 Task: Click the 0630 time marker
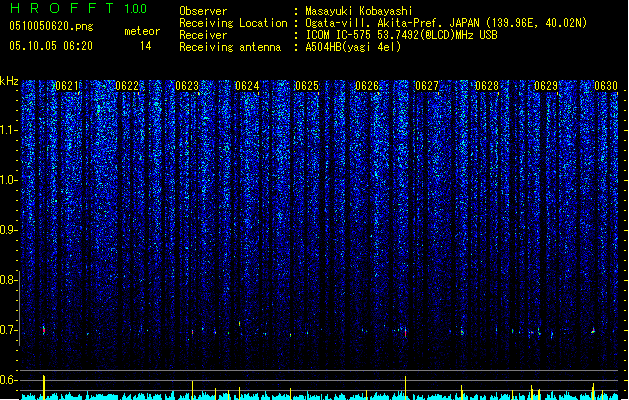click(x=606, y=86)
